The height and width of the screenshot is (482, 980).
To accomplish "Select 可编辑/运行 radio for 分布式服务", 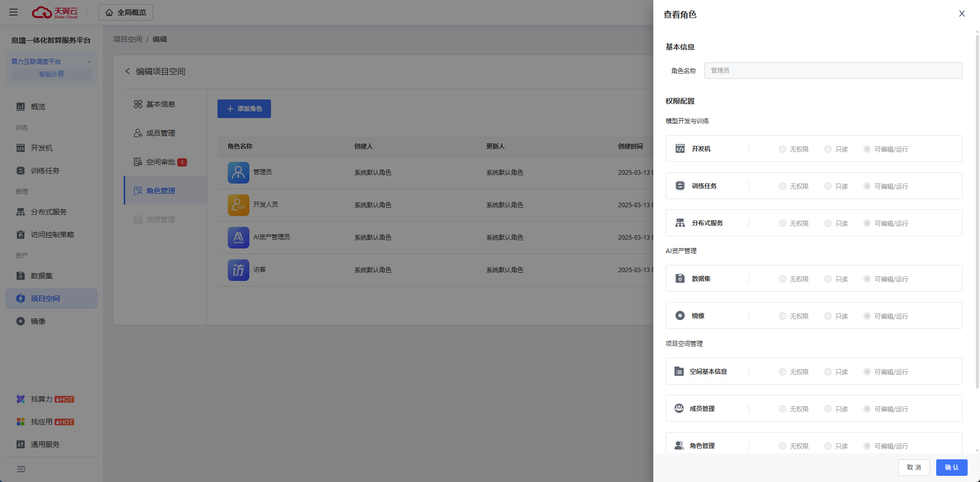I will pos(867,223).
